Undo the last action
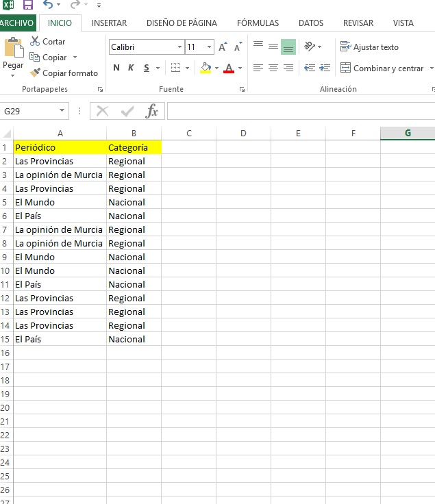 coord(48,5)
